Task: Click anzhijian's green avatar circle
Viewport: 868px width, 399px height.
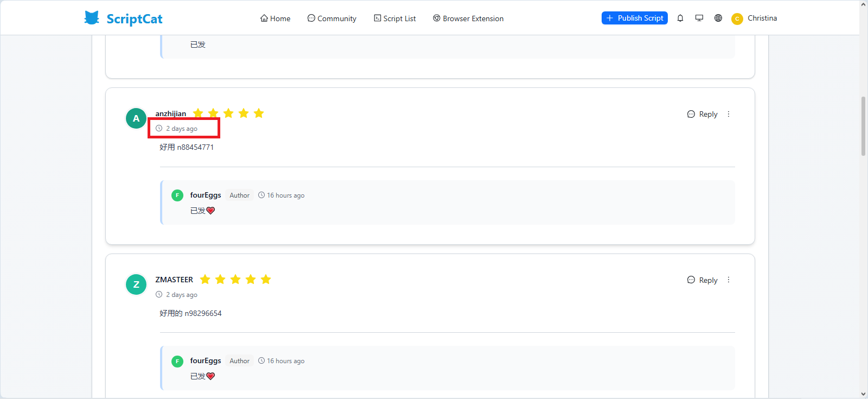Action: pos(136,118)
